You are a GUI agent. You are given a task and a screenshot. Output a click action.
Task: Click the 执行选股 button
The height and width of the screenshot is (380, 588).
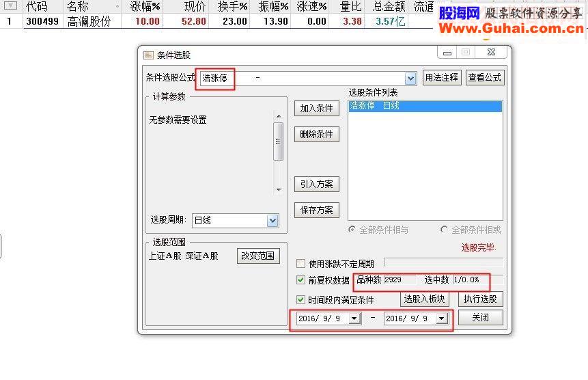point(480,299)
